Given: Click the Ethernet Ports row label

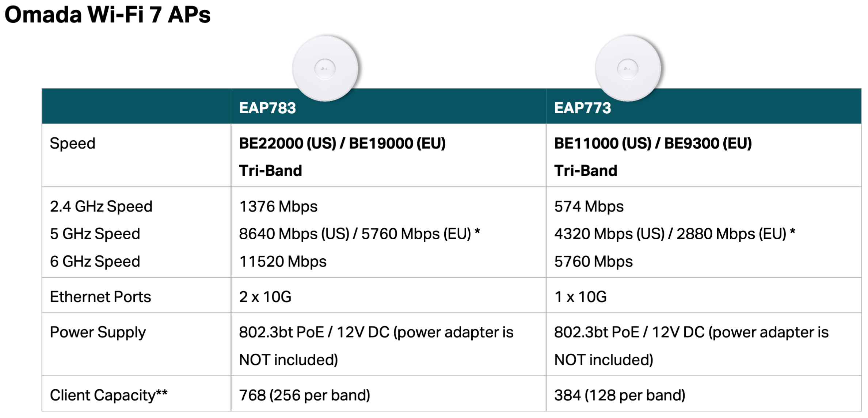Looking at the screenshot, I should tap(100, 297).
